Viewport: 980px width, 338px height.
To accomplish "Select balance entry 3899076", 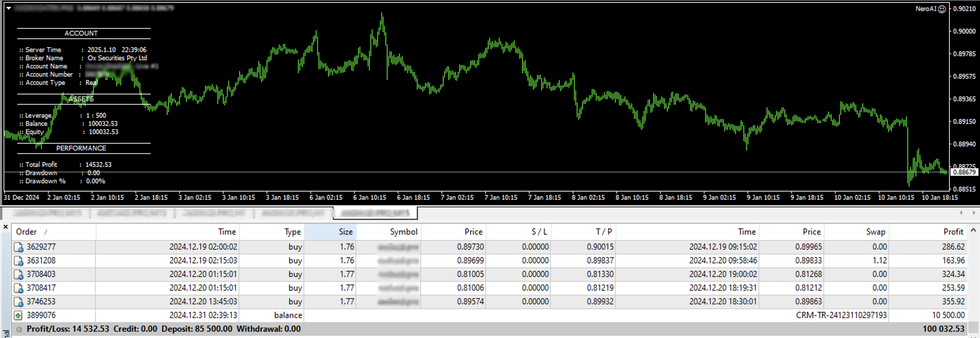I will pos(41,315).
